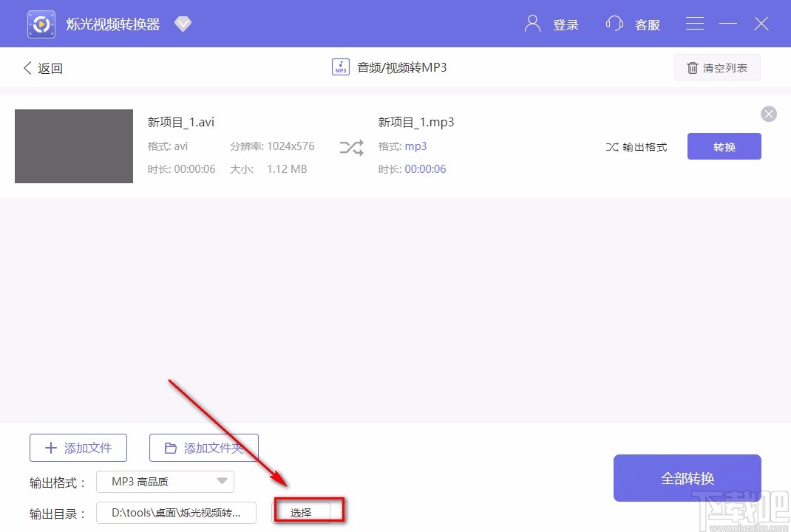Select the 客服 menu item
This screenshot has width=791, height=532.
click(x=648, y=24)
